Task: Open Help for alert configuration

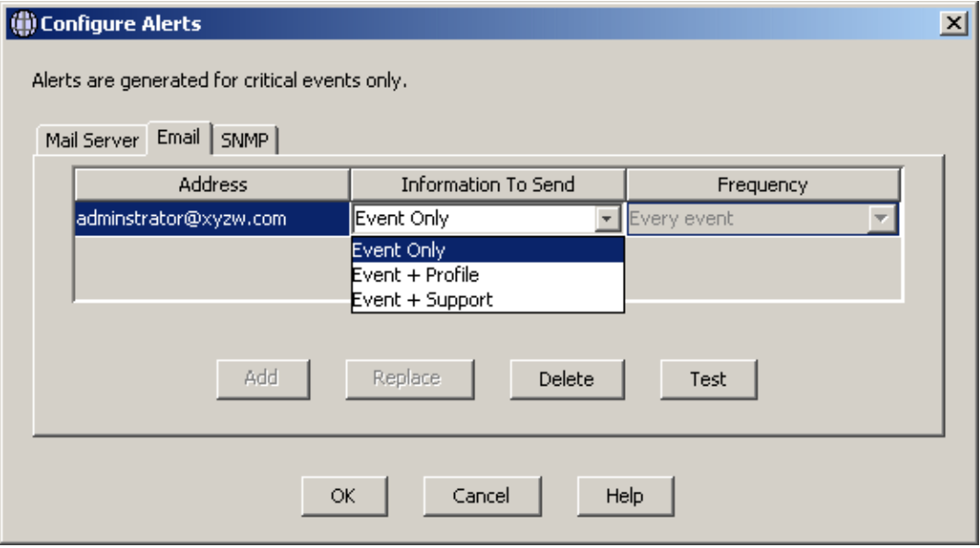Action: point(625,495)
